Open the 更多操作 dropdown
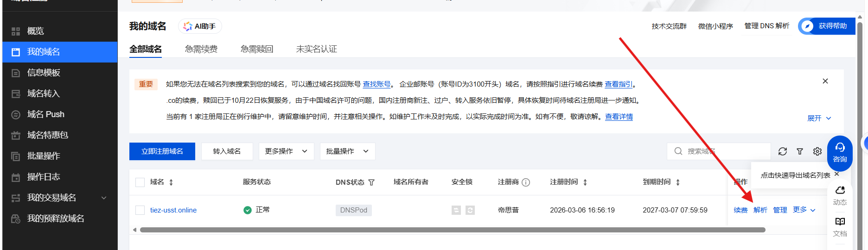 [x=286, y=151]
